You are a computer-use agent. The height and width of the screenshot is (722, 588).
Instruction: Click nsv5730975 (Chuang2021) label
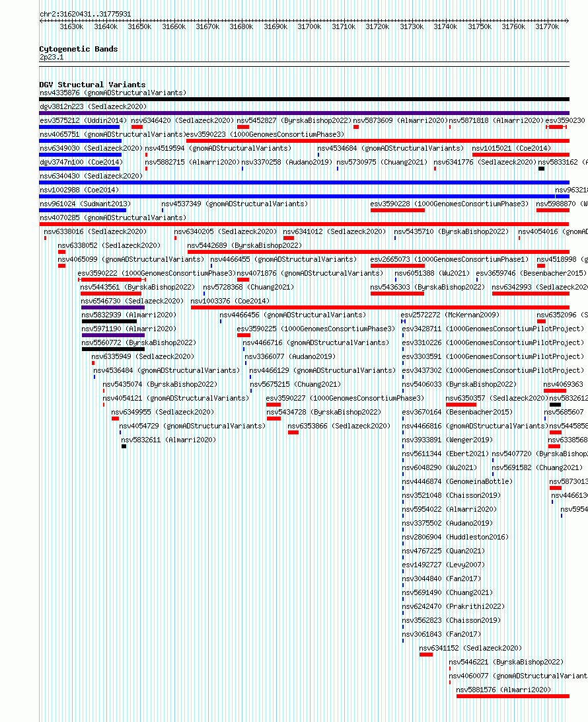[382, 162]
